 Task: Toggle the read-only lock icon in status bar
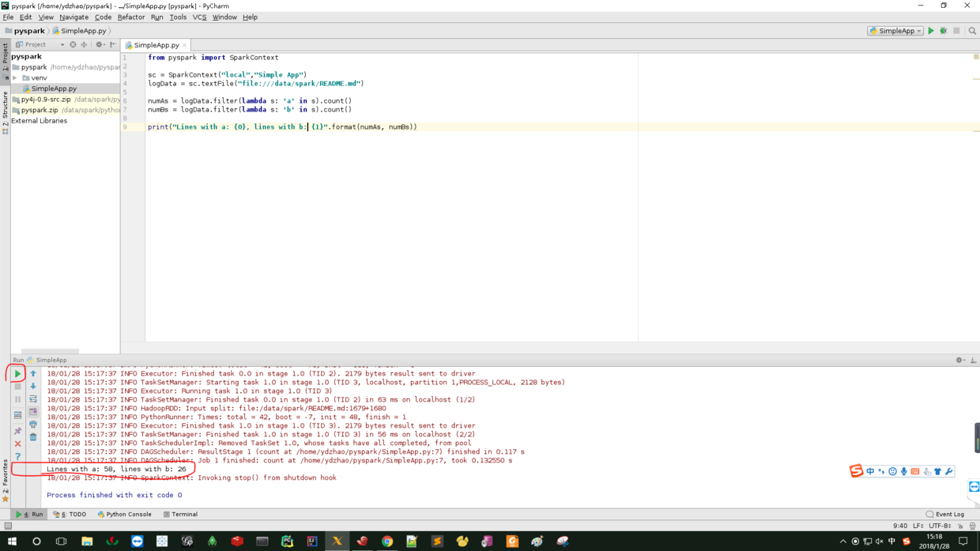click(961, 526)
